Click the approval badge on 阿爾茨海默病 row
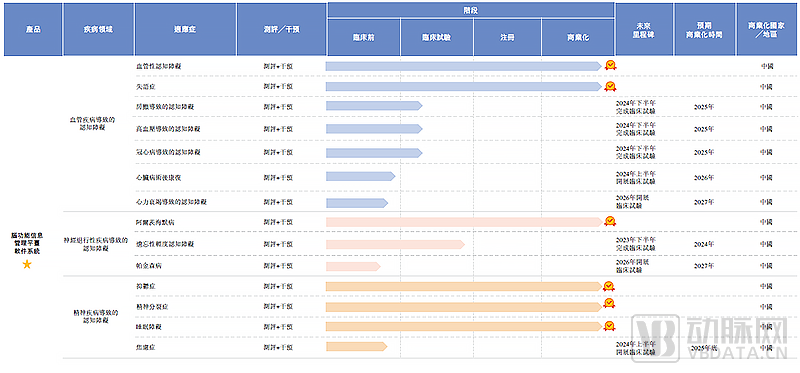 (610, 221)
